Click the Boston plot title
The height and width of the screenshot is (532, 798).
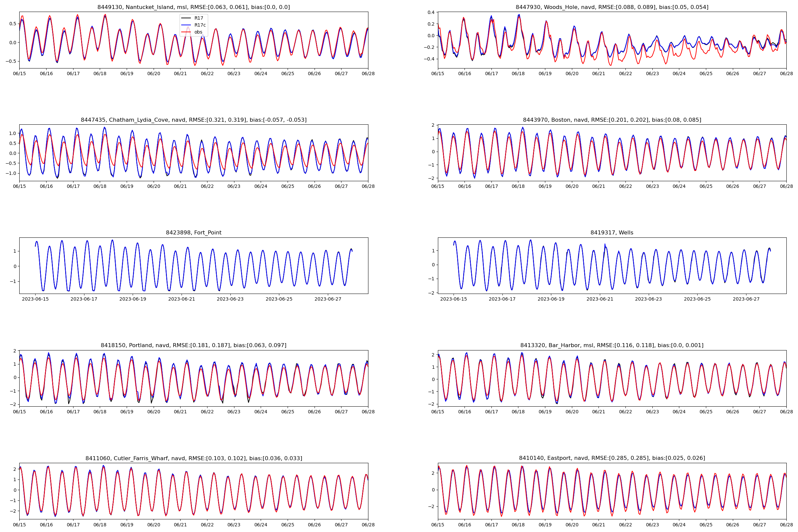pyautogui.click(x=612, y=120)
